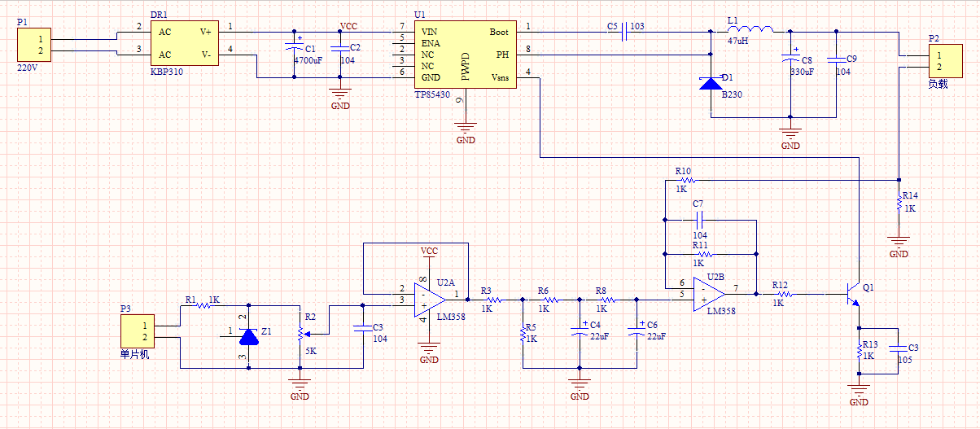Select capacitor C9 beside C8
980x429 pixels.
(x=836, y=59)
